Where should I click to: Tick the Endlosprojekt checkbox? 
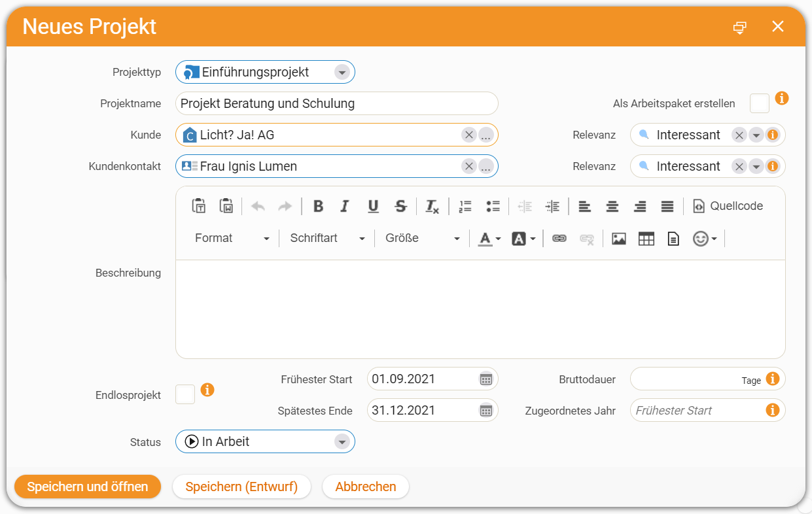tap(185, 394)
